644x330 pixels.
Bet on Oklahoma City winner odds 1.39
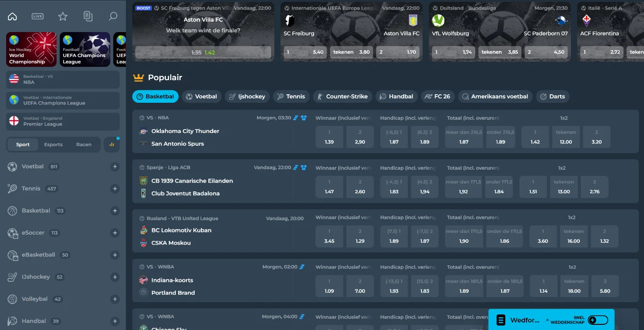click(x=329, y=137)
